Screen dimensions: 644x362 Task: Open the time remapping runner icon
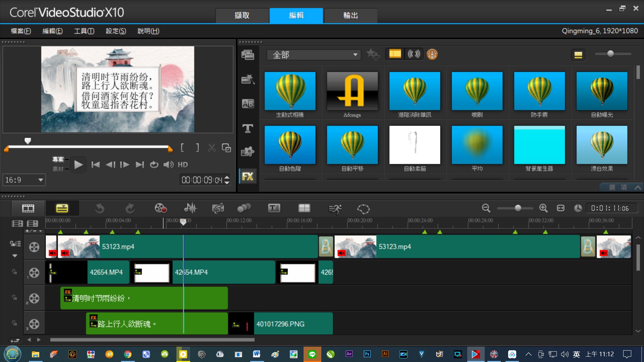335,209
